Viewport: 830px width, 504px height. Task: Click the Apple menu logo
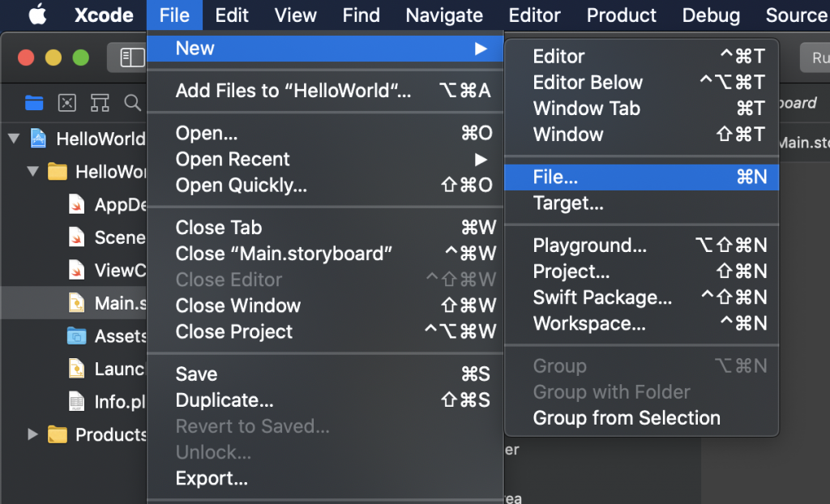click(38, 15)
